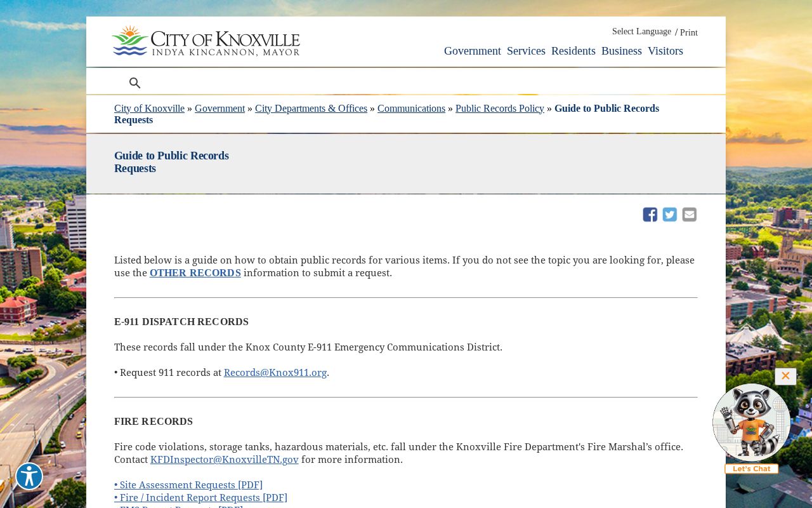
Task: Open the Business menu
Action: [622, 51]
